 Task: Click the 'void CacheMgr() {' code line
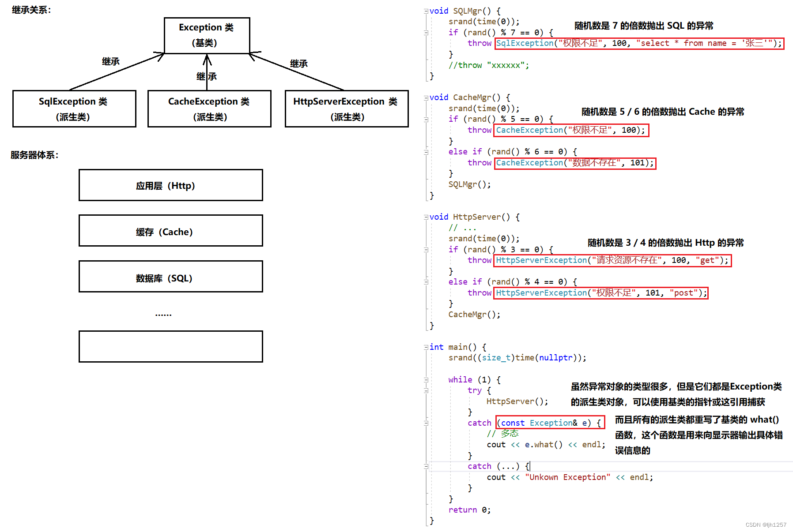[x=470, y=97]
